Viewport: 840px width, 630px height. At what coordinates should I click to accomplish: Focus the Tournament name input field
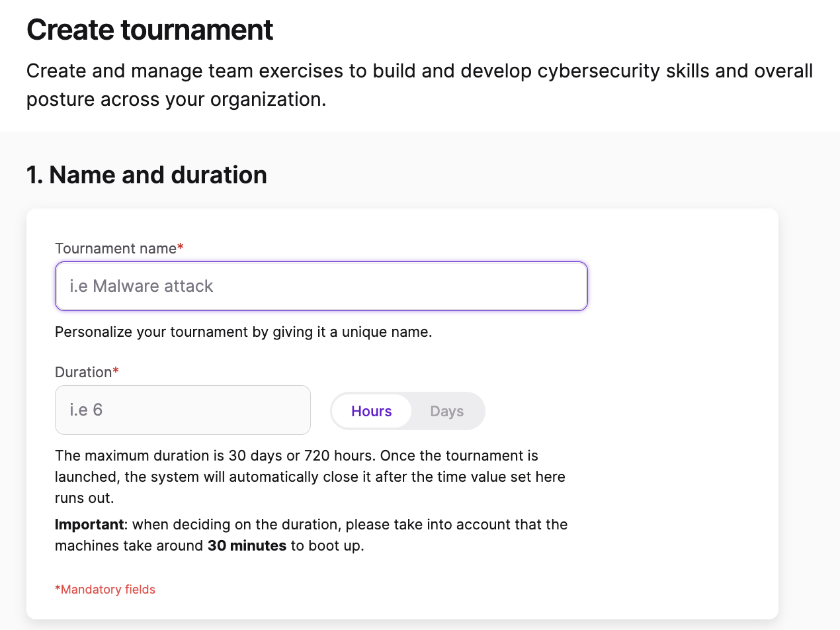321,286
